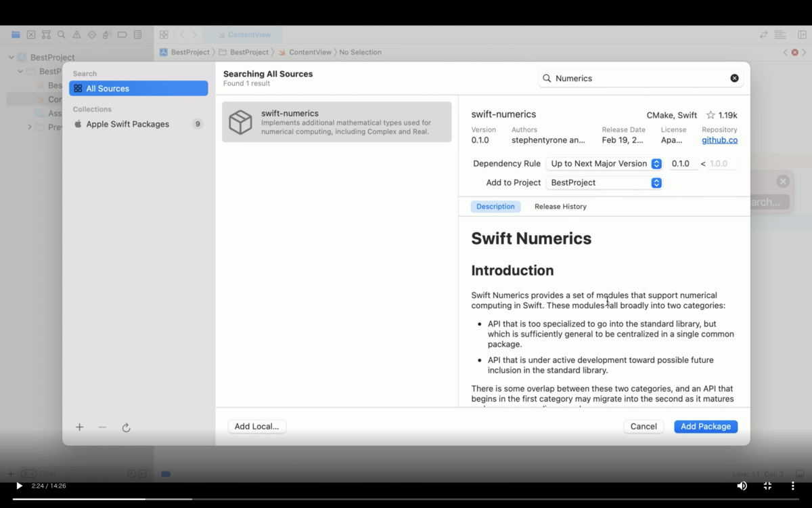Exit full screen in the video player
The image size is (812, 508).
(x=767, y=486)
